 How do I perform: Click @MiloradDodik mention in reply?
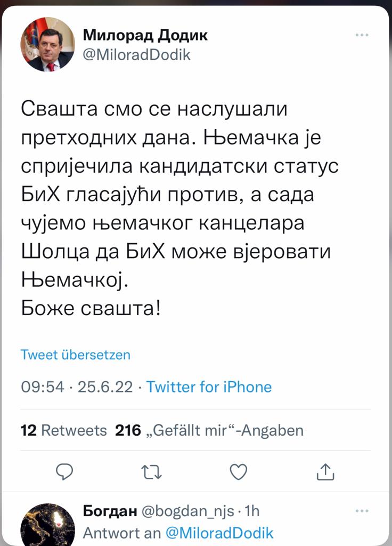219,532
